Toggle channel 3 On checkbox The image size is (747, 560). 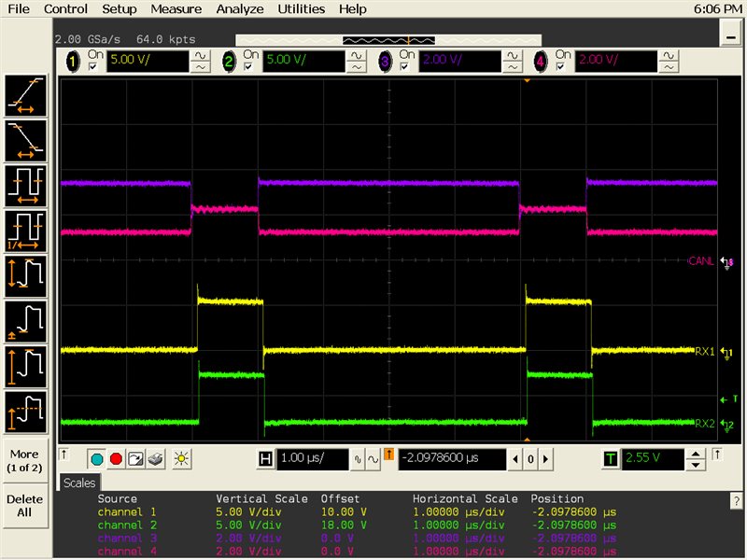click(x=404, y=66)
